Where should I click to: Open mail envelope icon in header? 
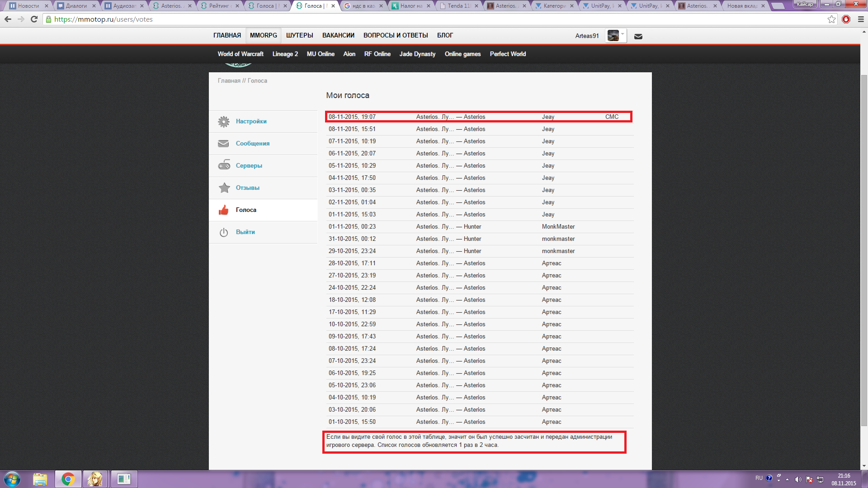tap(638, 37)
